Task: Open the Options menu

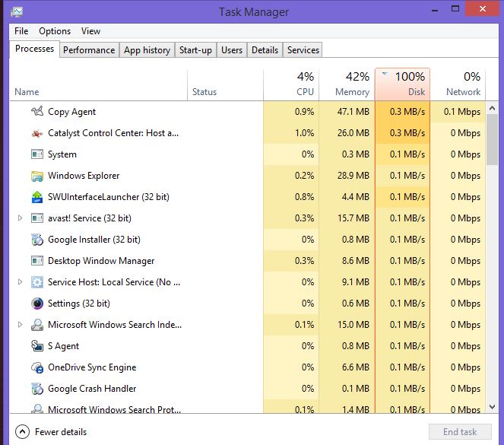Action: click(x=55, y=31)
